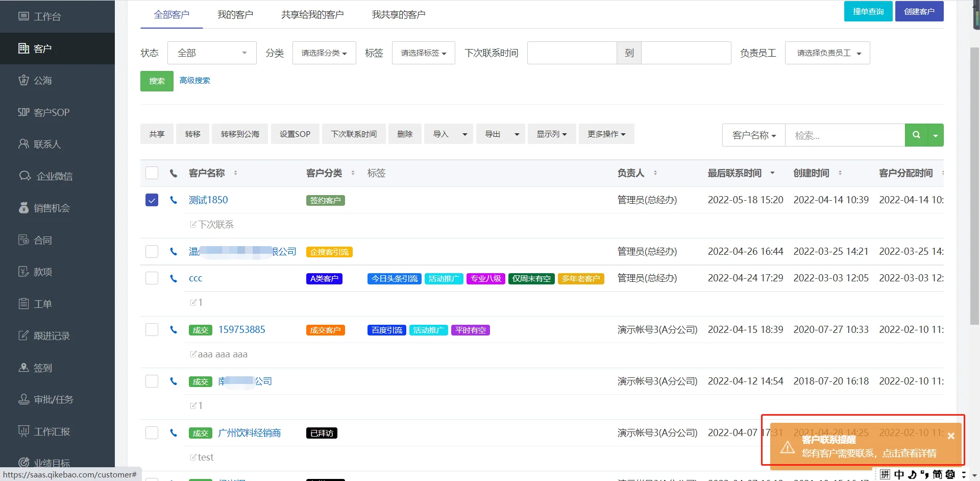Viewport: 980px width, 481px height.
Task: Open the 联系人 contacts icon
Action: (23, 144)
